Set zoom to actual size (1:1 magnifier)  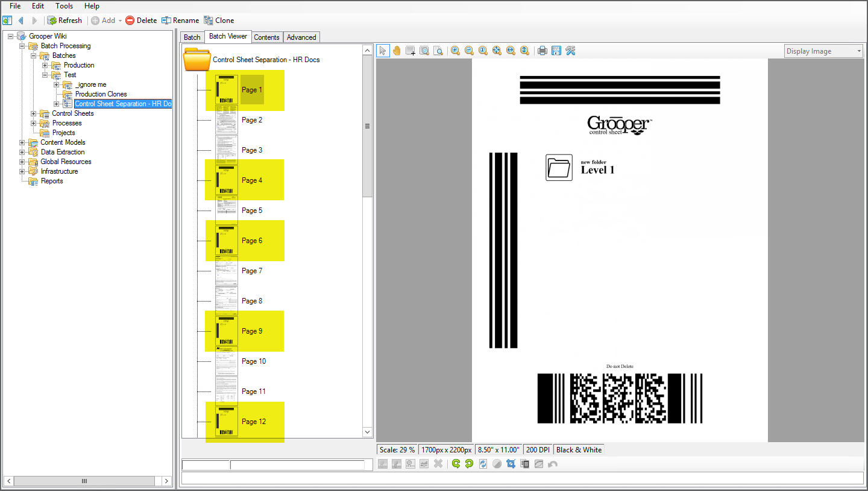[x=483, y=51]
